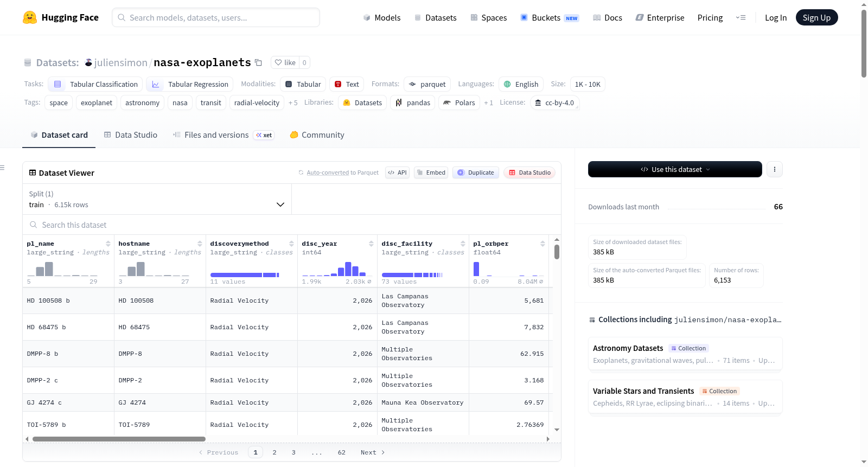The image size is (868, 467).
Task: Expand the navigation more-menu dropdown
Action: point(741,17)
